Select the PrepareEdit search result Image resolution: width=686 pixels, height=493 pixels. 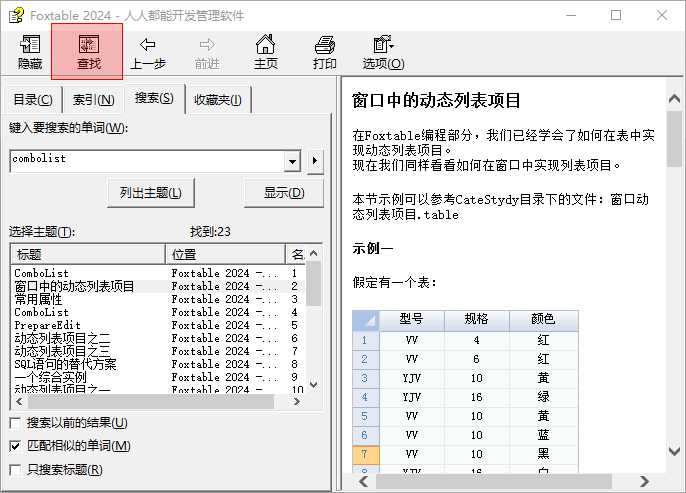click(x=158, y=325)
